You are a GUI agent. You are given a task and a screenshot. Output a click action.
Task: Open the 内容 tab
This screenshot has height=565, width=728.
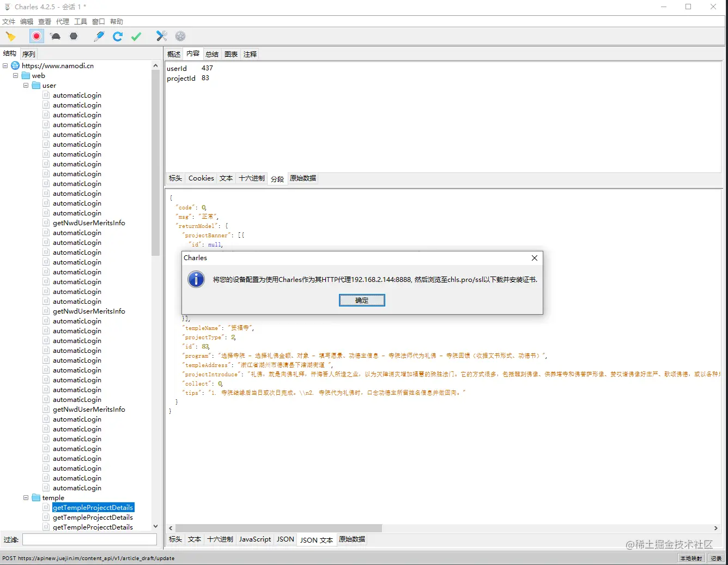point(193,53)
